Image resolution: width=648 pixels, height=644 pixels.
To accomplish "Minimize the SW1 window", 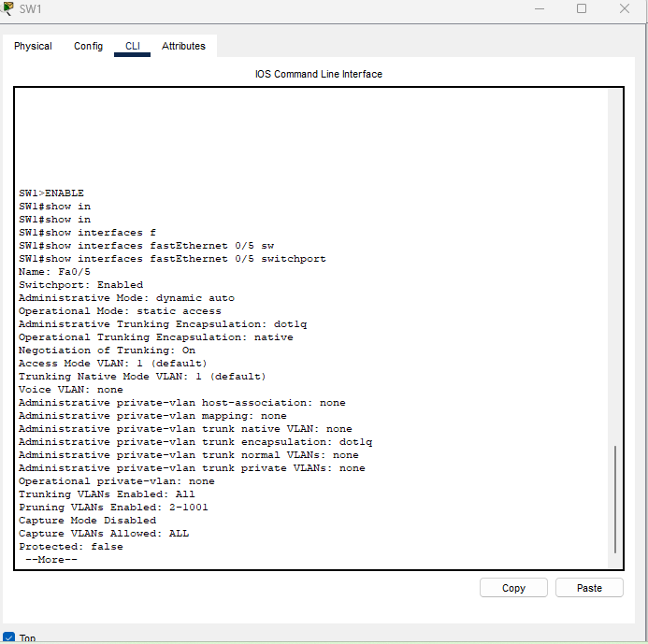I will [x=540, y=8].
